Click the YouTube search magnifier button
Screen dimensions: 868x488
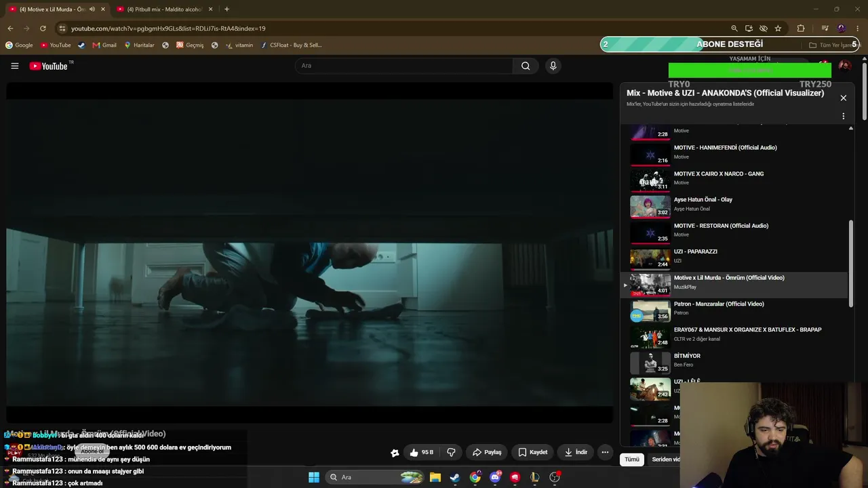526,66
